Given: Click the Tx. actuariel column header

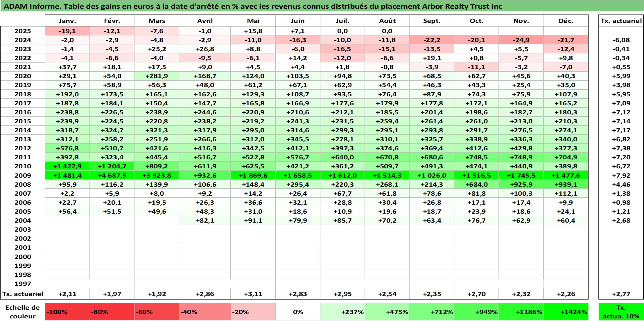Looking at the screenshot, I should [x=621, y=21].
